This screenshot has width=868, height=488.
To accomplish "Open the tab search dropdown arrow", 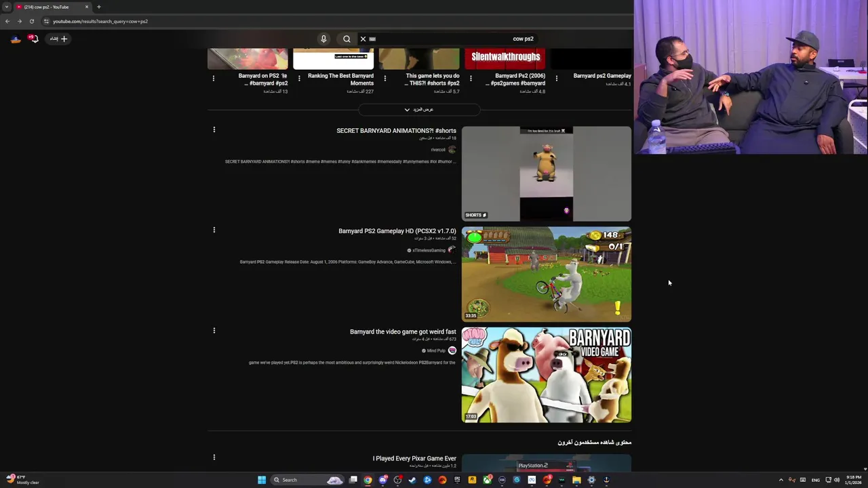I will point(6,7).
